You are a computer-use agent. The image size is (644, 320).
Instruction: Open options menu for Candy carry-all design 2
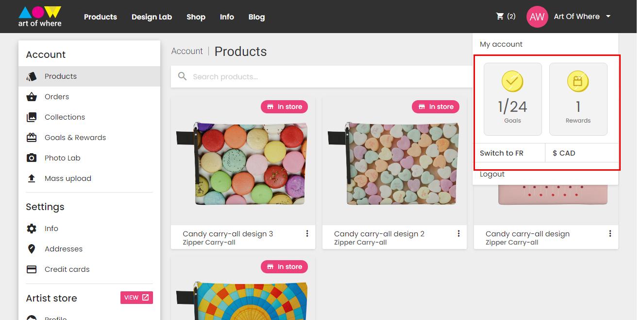click(458, 234)
